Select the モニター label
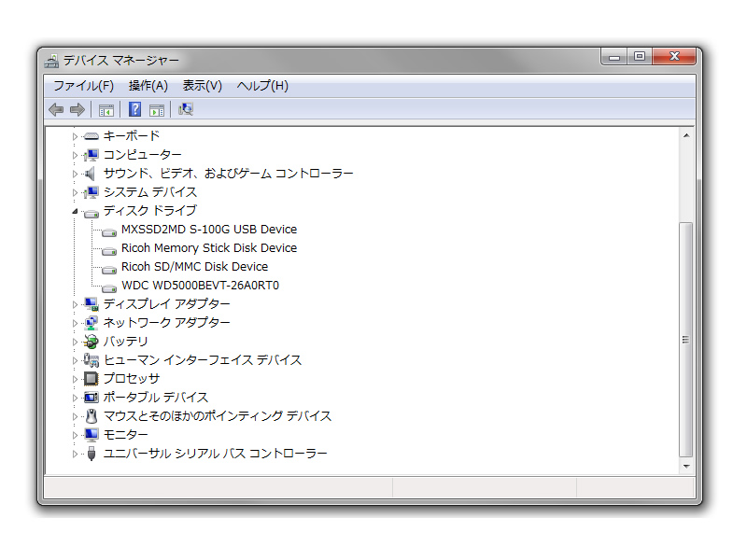The width and height of the screenshot is (747, 560). 126,434
